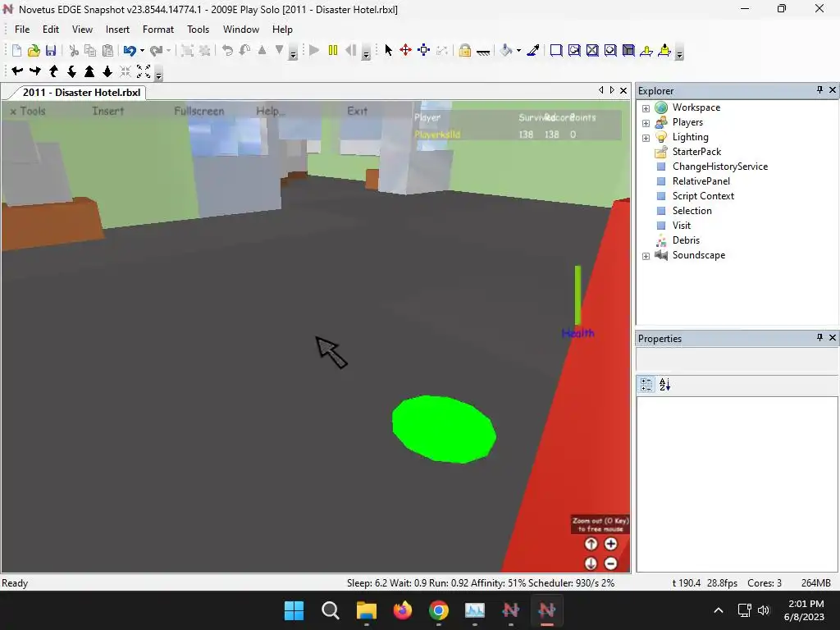Click the camera zoom in arrow
The image size is (840, 630).
point(89,71)
